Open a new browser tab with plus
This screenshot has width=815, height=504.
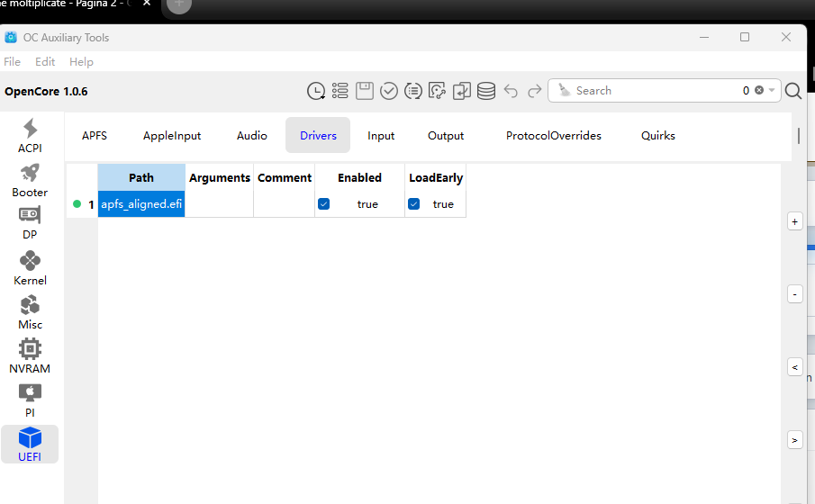[x=179, y=4]
